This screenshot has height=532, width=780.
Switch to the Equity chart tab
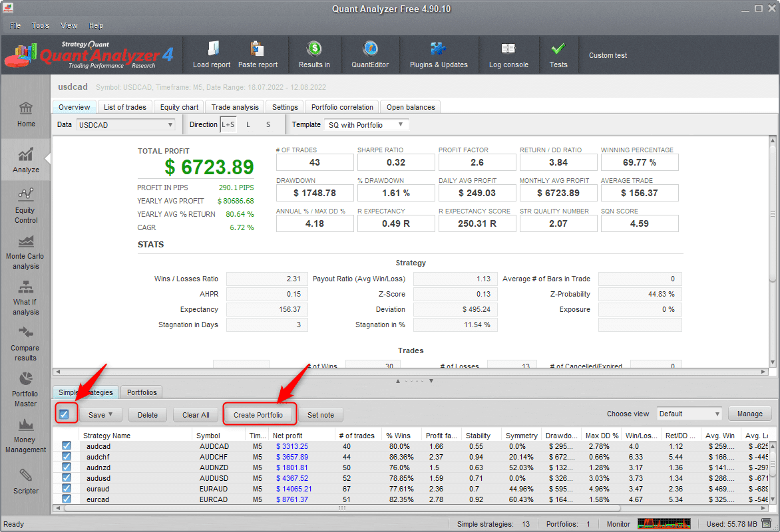coord(179,107)
